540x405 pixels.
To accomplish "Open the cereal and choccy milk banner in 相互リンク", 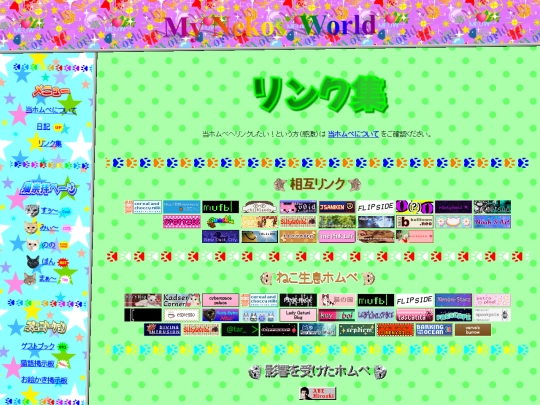I will coord(143,207).
